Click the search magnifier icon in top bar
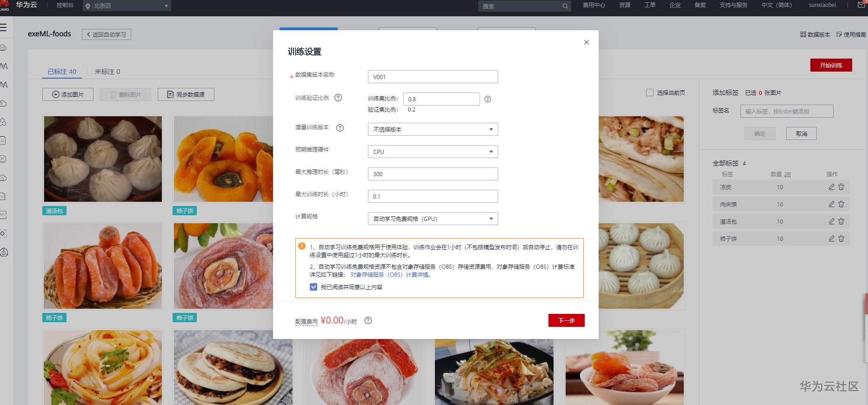868x405 pixels. point(565,6)
